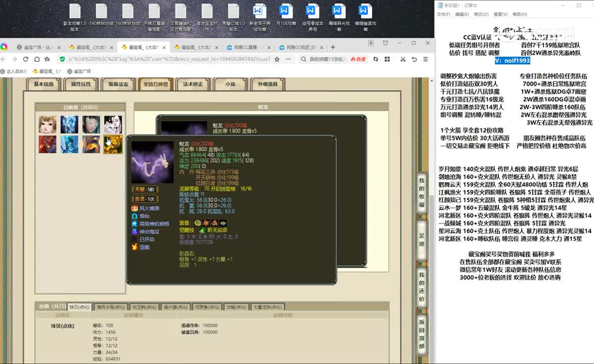Click the 听天由命 awakening skill icon
This screenshot has height=364, width=594.
(202, 230)
